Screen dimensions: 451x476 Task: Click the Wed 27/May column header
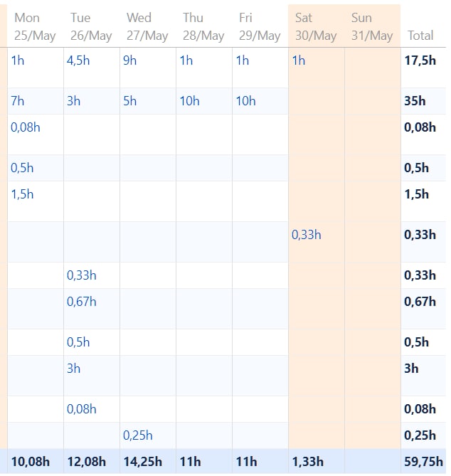147,26
